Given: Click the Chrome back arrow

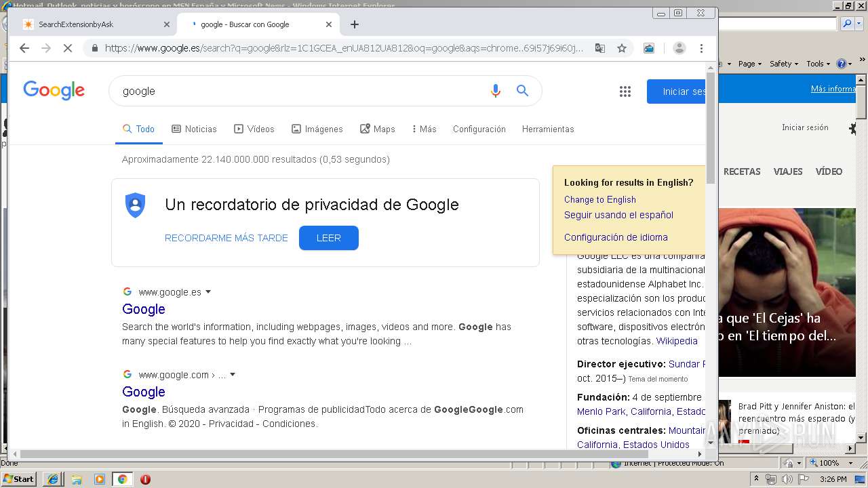Looking at the screenshot, I should point(24,48).
